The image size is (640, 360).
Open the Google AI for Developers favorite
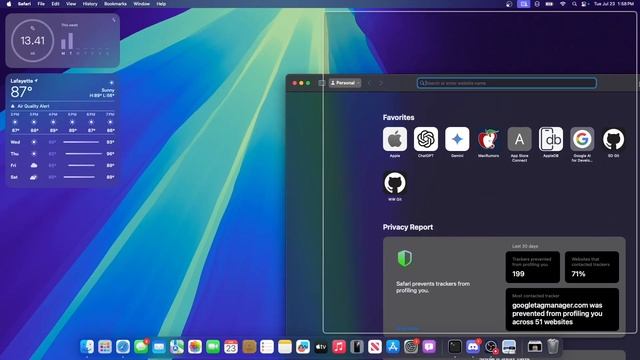point(582,139)
